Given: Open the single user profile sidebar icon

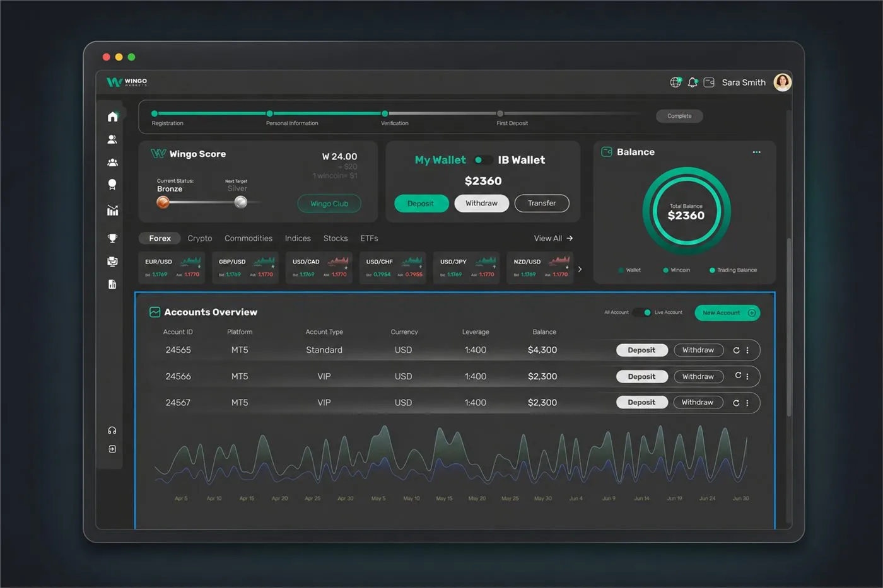Looking at the screenshot, I should tap(112, 139).
